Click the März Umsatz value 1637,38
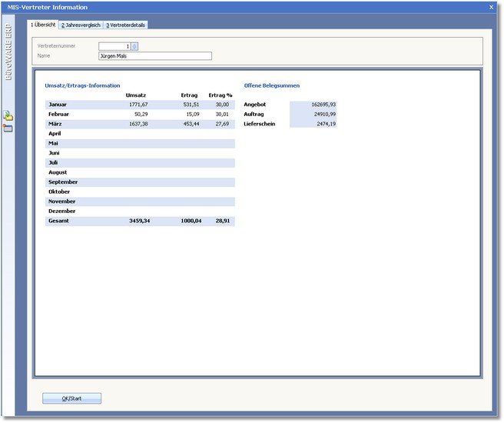Screen dimensions: 504x423 [x=138, y=124]
